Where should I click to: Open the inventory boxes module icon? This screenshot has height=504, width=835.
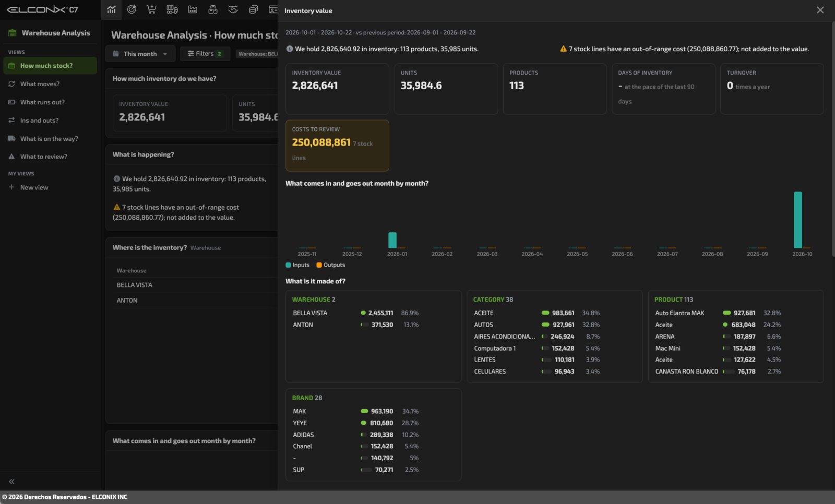pyautogui.click(x=213, y=9)
